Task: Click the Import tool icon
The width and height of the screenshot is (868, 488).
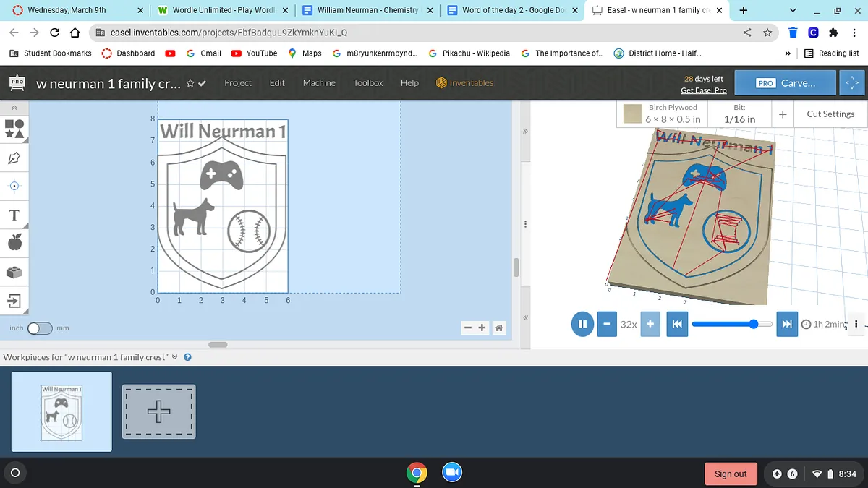Action: [14, 300]
